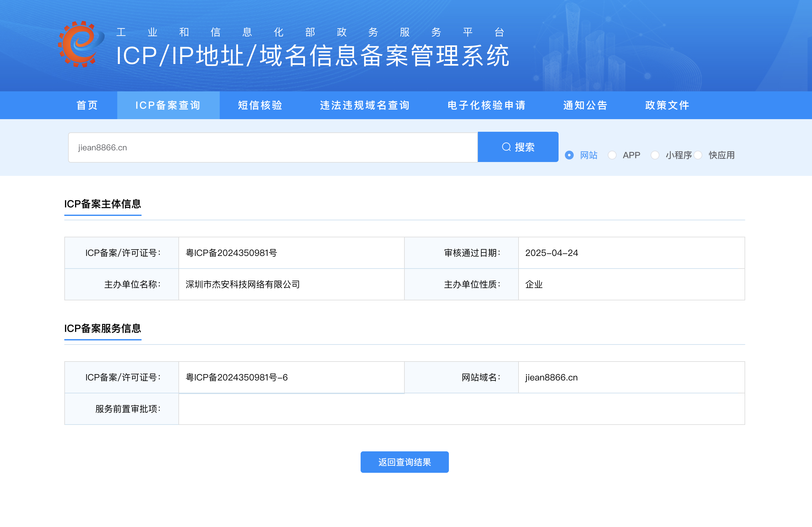The image size is (812, 527).
Task: Open the 首页 navigation tab
Action: [x=87, y=105]
